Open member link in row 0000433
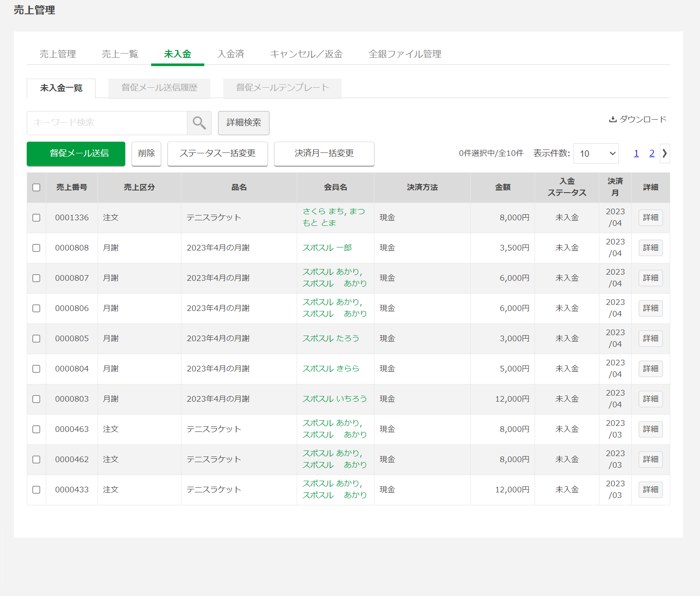700x596 pixels. pos(335,489)
